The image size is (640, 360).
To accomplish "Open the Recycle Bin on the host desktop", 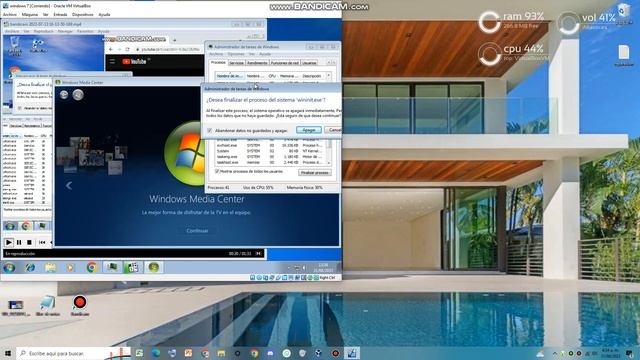I will click(x=624, y=13).
